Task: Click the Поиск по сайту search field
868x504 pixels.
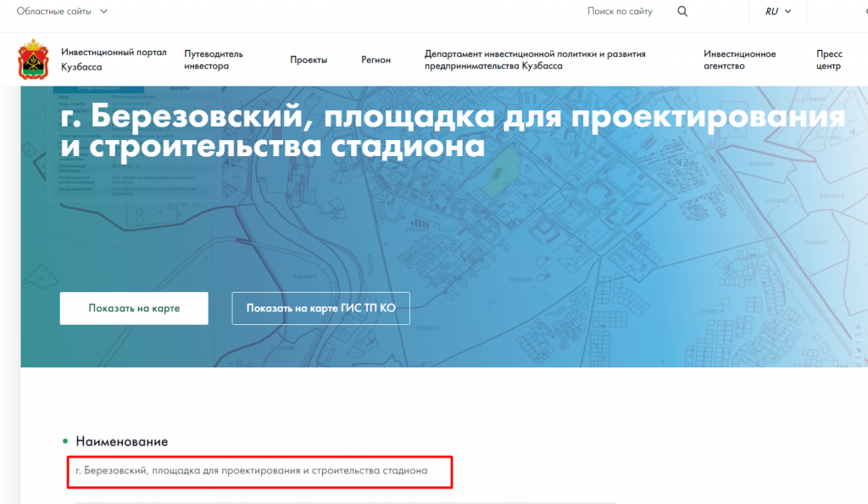Action: coord(620,11)
